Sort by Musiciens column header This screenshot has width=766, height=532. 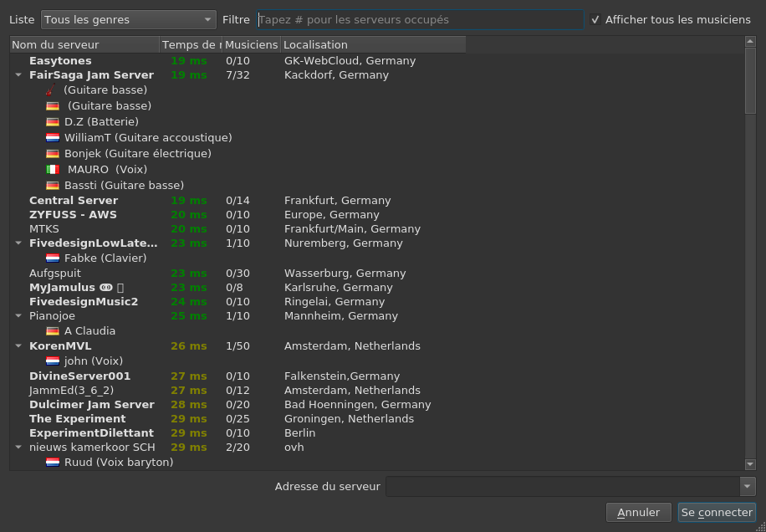tap(252, 45)
